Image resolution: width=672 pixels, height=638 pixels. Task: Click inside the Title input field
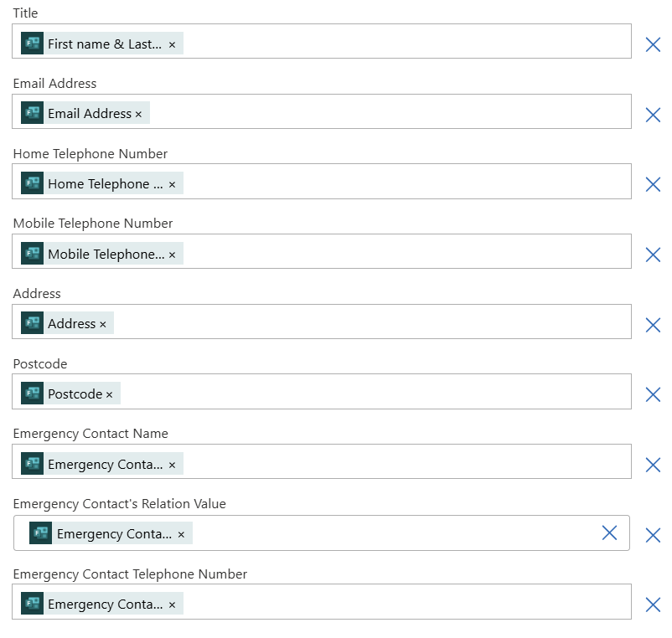click(402, 42)
